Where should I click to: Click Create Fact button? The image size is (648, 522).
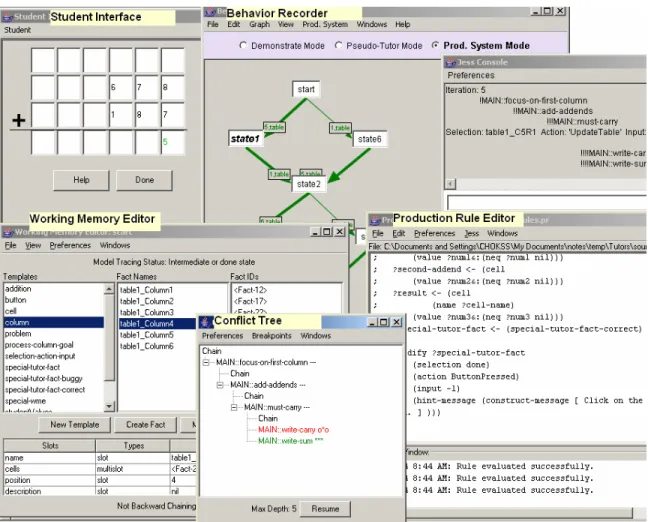(x=145, y=425)
